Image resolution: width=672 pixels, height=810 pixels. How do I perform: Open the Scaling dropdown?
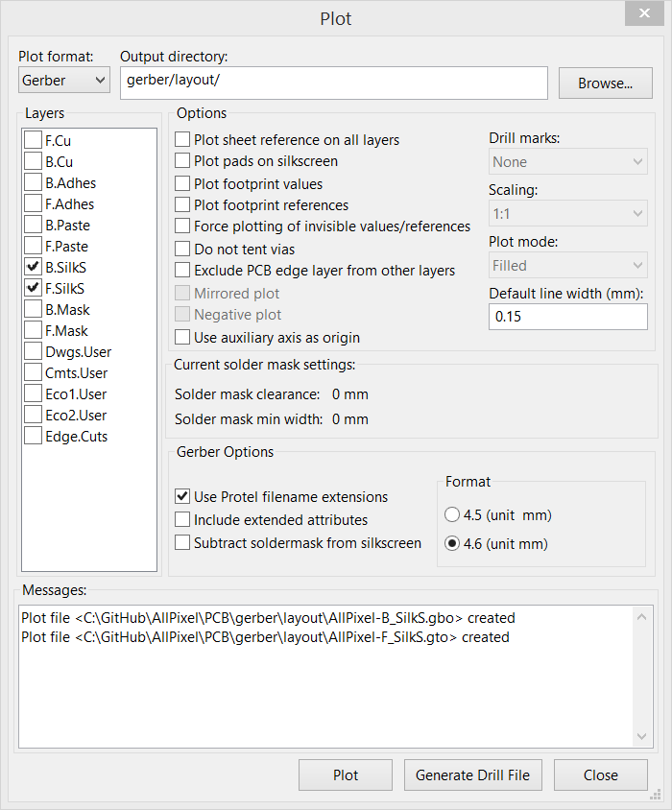[567, 213]
